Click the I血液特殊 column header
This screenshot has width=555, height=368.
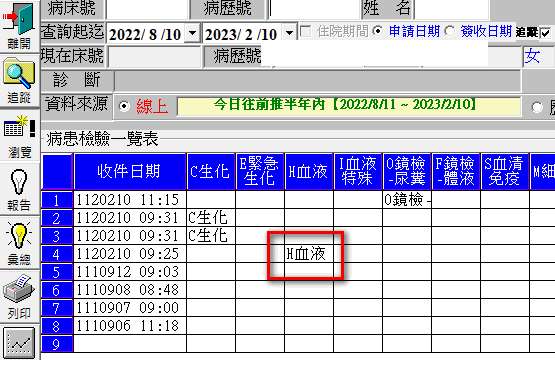[x=357, y=171]
